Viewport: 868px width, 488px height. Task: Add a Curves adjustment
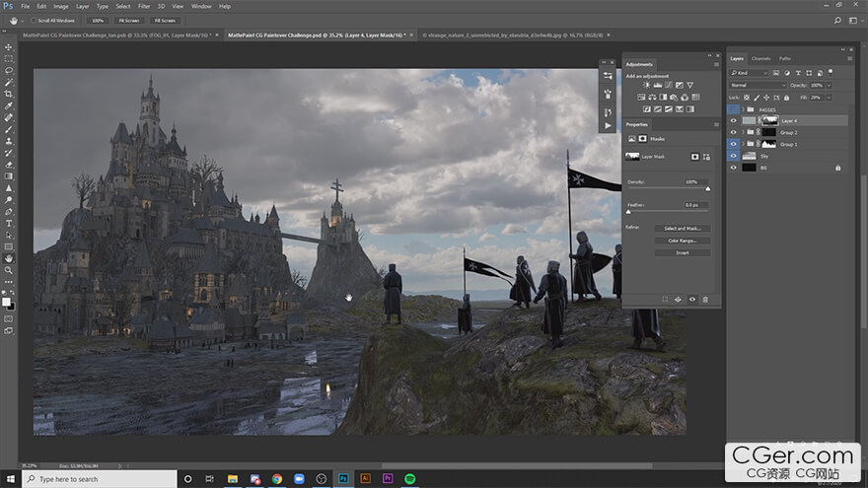pyautogui.click(x=668, y=85)
